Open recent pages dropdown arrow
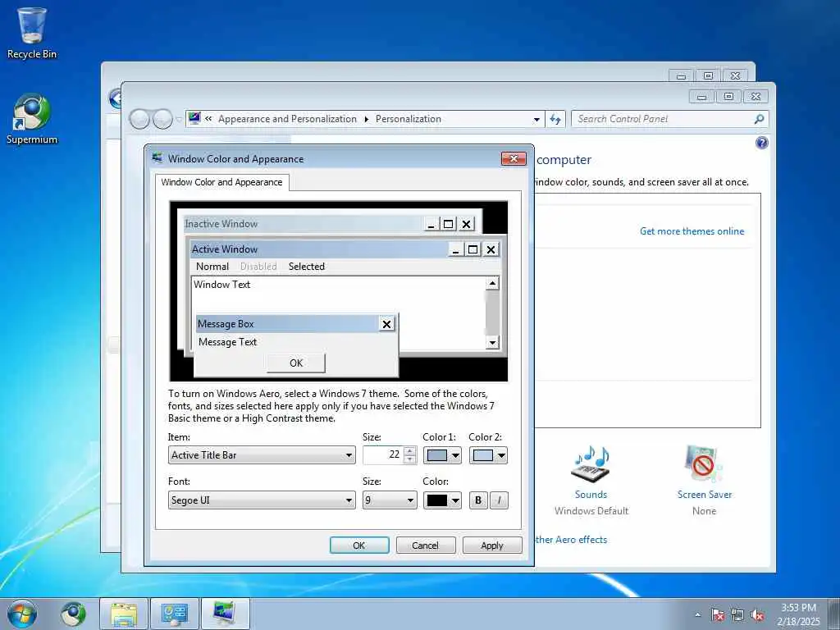 coord(178,119)
